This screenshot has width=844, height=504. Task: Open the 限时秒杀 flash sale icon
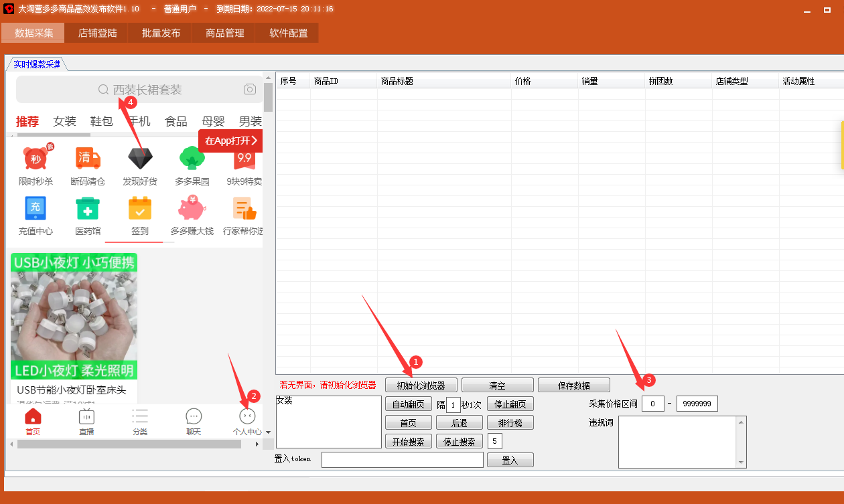tap(36, 166)
